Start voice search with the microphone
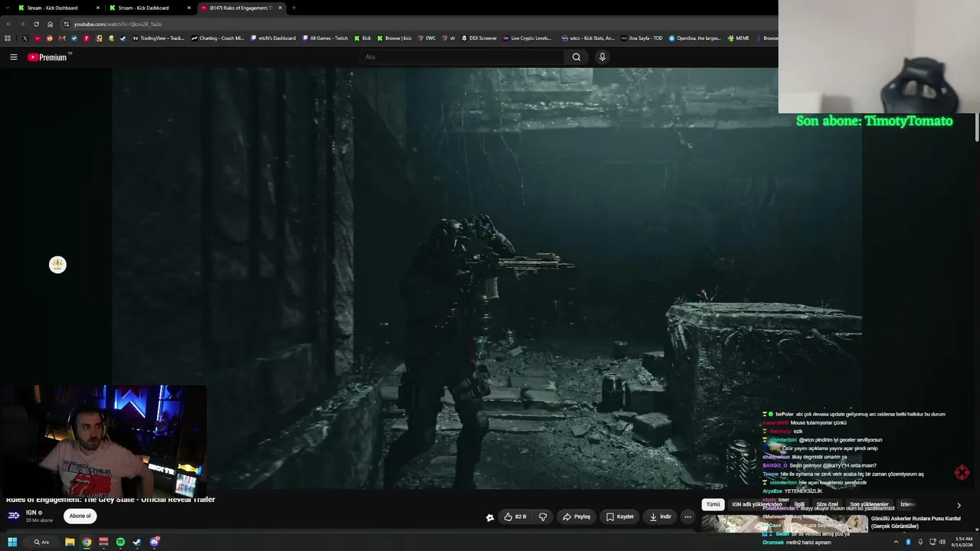The image size is (980, 551). 603,57
